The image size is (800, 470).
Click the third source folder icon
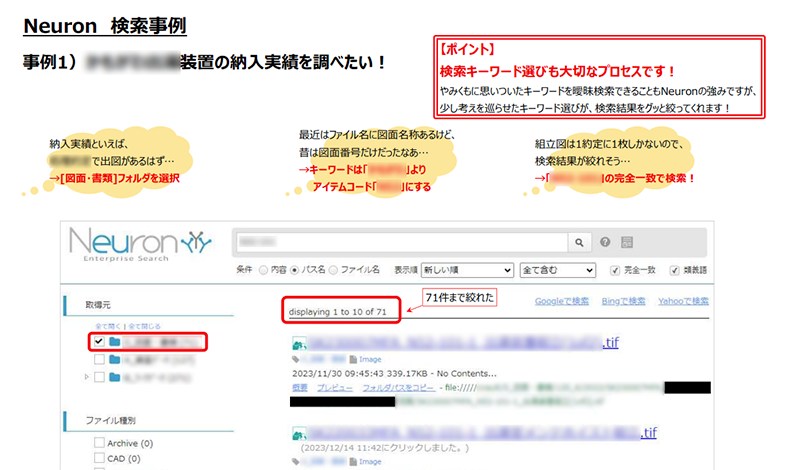point(114,377)
